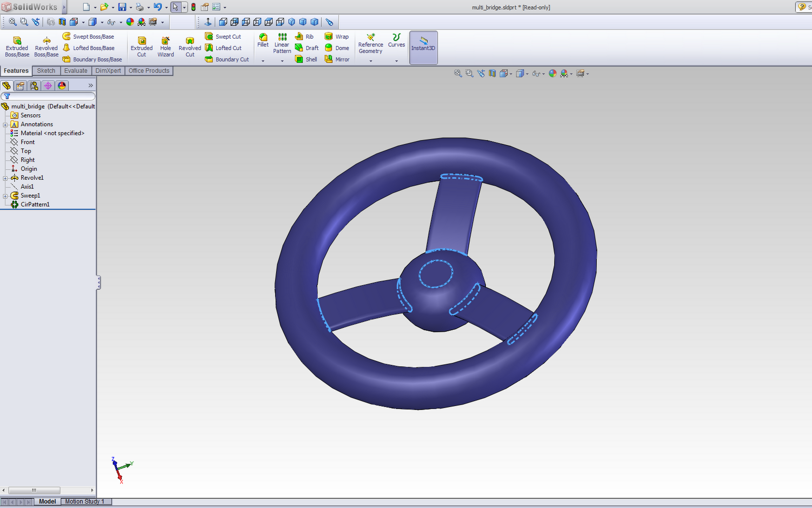Click the Undo icon
This screenshot has height=508, width=812.
[158, 7]
